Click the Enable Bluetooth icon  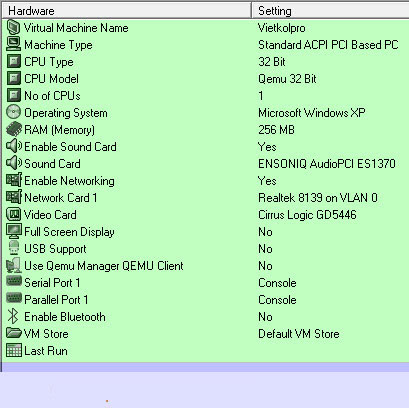click(13, 316)
